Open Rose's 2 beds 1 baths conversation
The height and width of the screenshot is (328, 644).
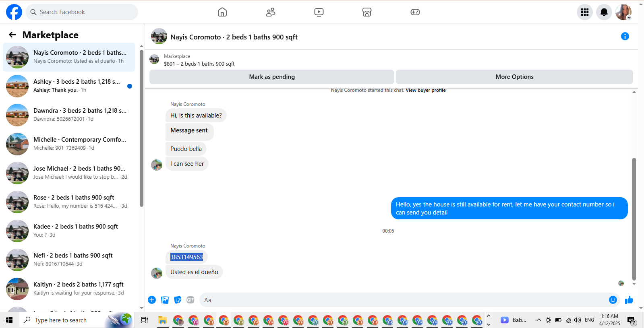click(x=69, y=202)
